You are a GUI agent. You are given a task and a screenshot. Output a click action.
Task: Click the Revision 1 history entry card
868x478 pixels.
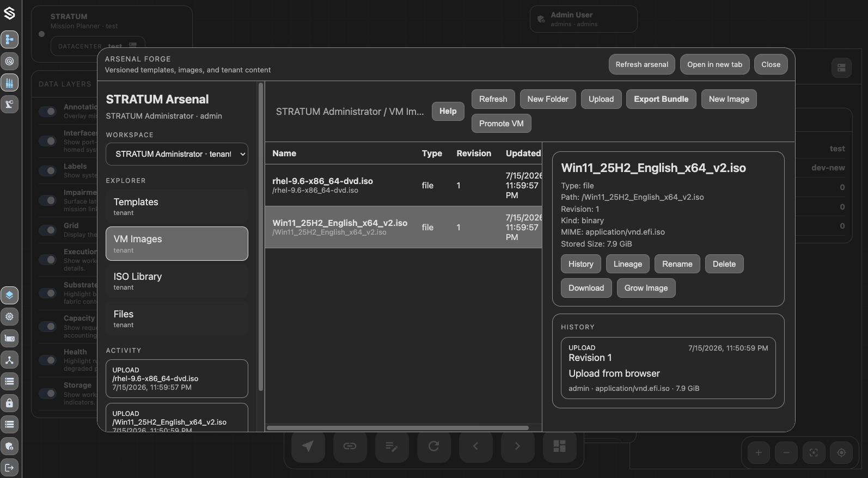pos(668,368)
